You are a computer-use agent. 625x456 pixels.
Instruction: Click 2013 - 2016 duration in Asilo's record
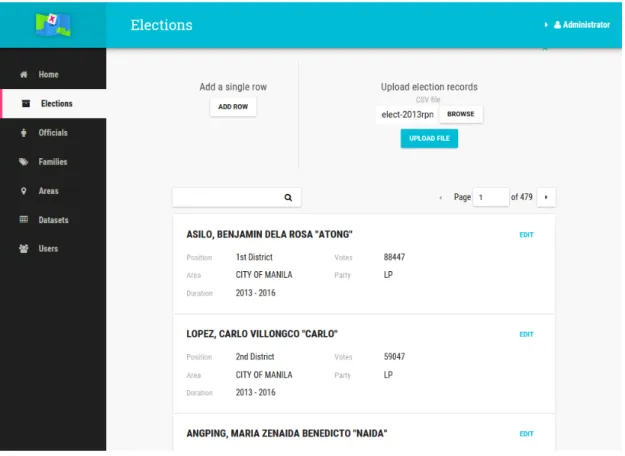click(x=256, y=294)
